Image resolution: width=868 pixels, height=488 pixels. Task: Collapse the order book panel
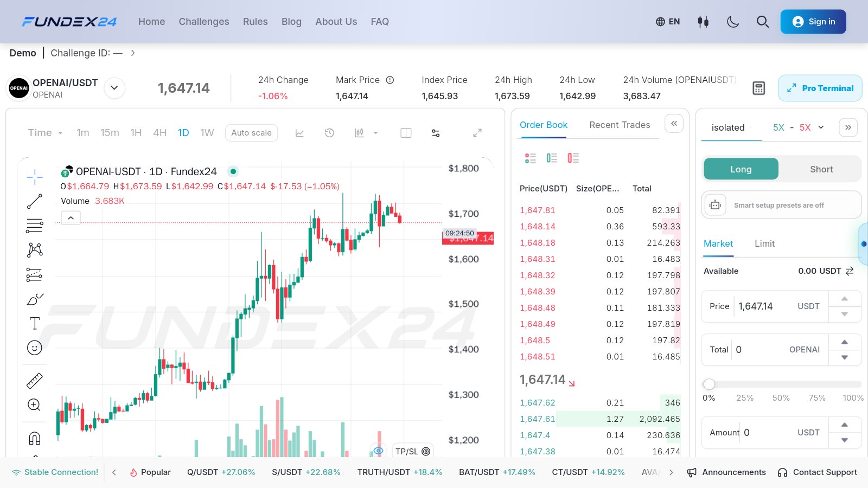(674, 123)
